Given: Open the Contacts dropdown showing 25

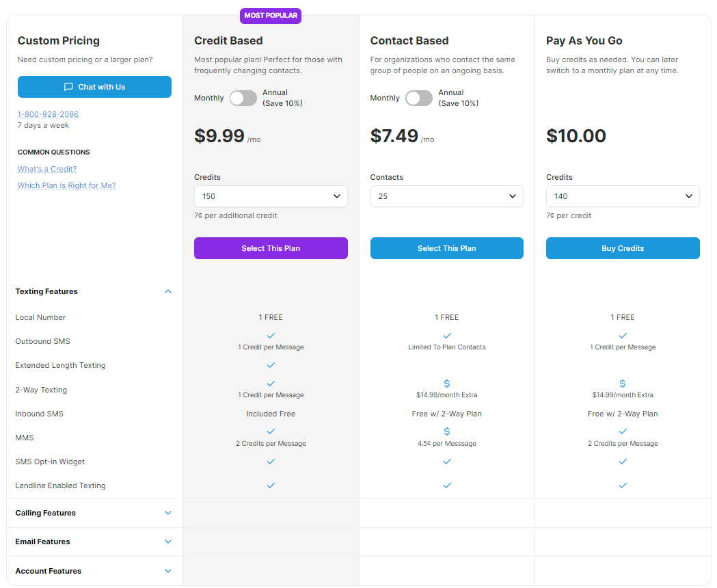Looking at the screenshot, I should click(x=446, y=196).
